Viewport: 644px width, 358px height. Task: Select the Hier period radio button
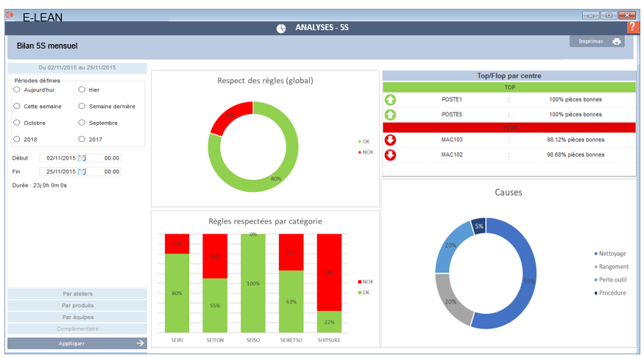pyautogui.click(x=82, y=90)
